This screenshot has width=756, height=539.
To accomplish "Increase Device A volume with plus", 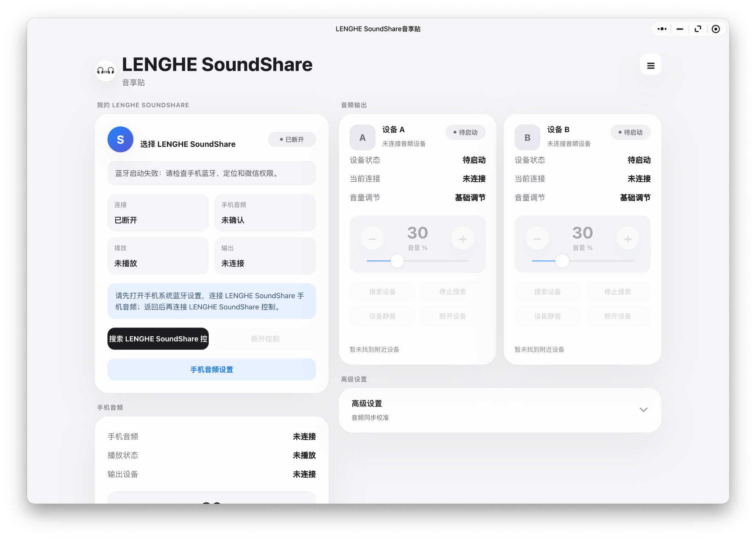I will 463,239.
